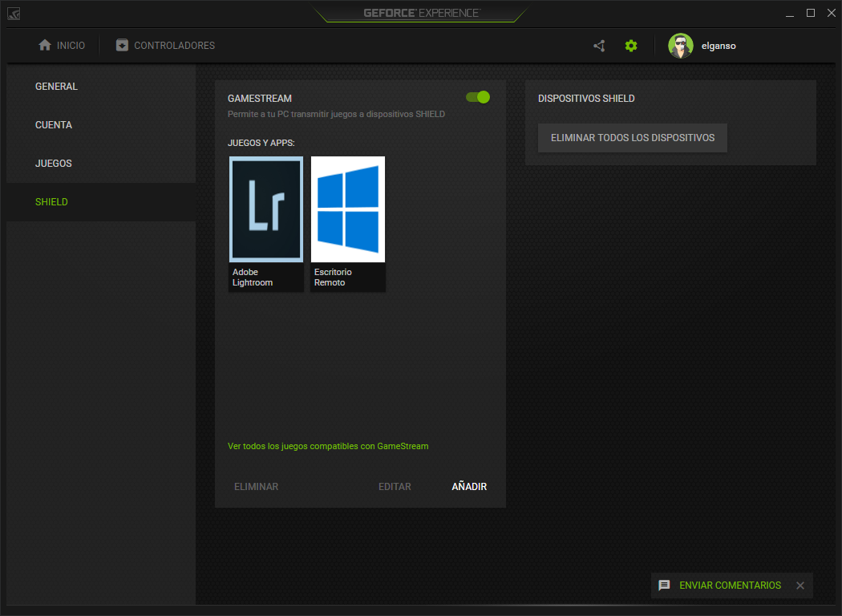This screenshot has width=842, height=616.
Task: Click the ELIMINAR button below the games list
Action: [x=256, y=487]
